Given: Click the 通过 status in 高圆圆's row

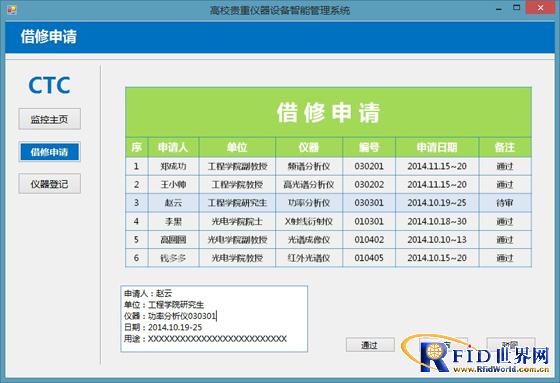Looking at the screenshot, I should 505,239.
